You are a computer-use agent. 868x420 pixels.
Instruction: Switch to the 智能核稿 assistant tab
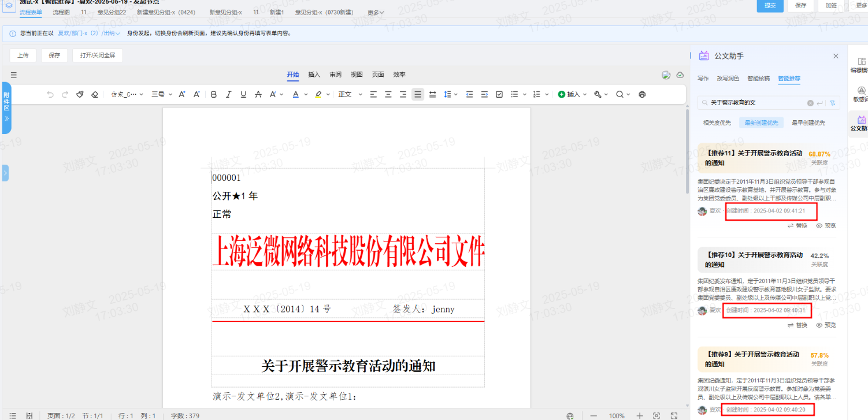pyautogui.click(x=758, y=78)
